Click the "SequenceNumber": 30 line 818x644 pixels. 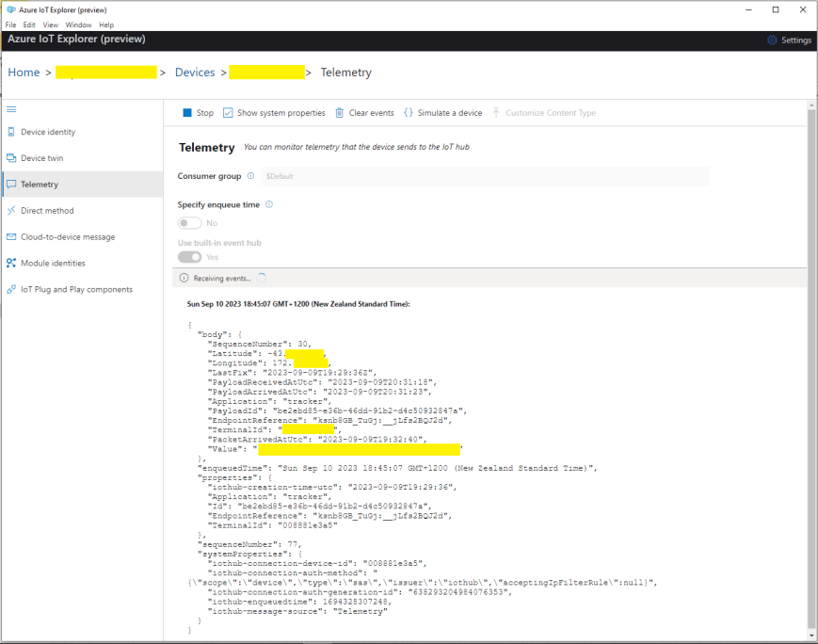coord(259,344)
